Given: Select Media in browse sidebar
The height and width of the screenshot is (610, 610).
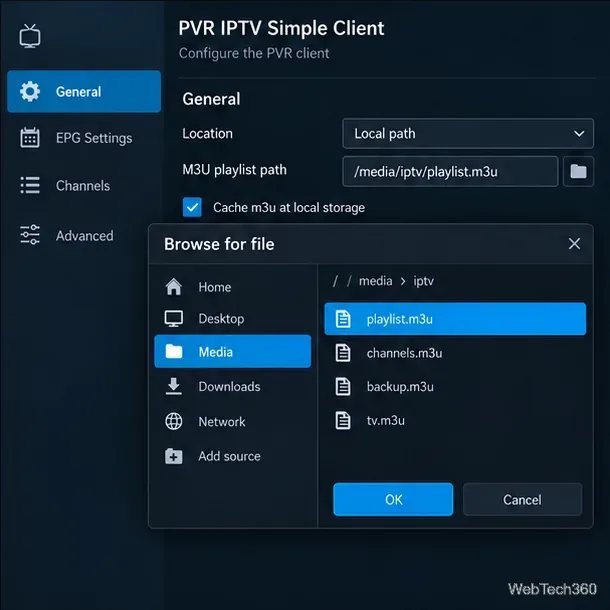Looking at the screenshot, I should point(233,351).
